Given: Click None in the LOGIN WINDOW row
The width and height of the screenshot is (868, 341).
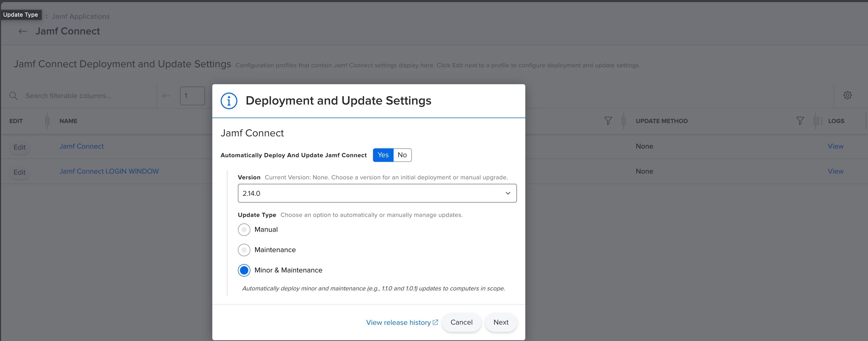Looking at the screenshot, I should point(644,171).
